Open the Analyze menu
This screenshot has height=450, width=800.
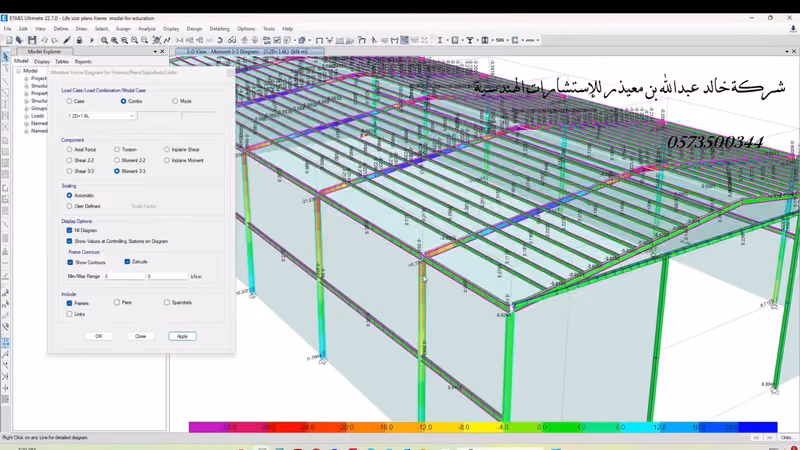(x=147, y=29)
